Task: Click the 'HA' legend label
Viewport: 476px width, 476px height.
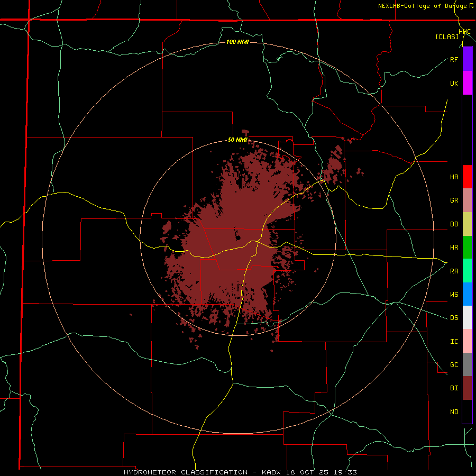Action: 454,177
